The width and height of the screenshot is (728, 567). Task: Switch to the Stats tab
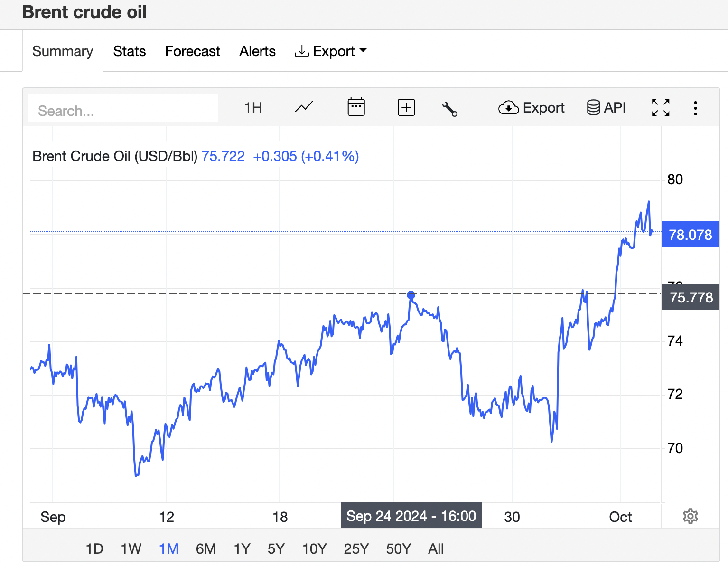[130, 51]
